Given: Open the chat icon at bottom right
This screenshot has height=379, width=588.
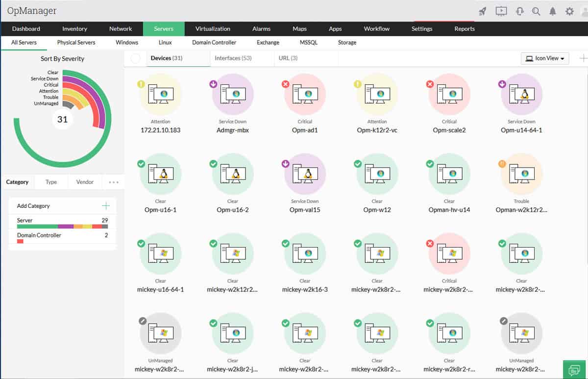Looking at the screenshot, I should tap(574, 370).
